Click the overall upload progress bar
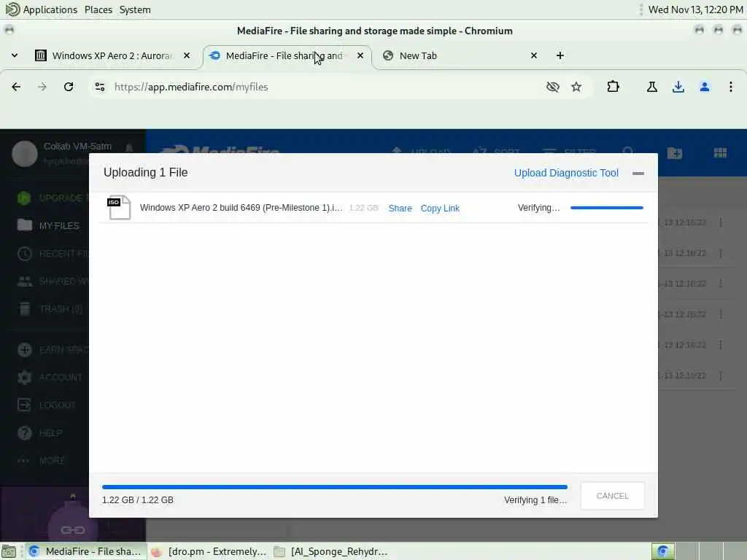 tap(334, 487)
